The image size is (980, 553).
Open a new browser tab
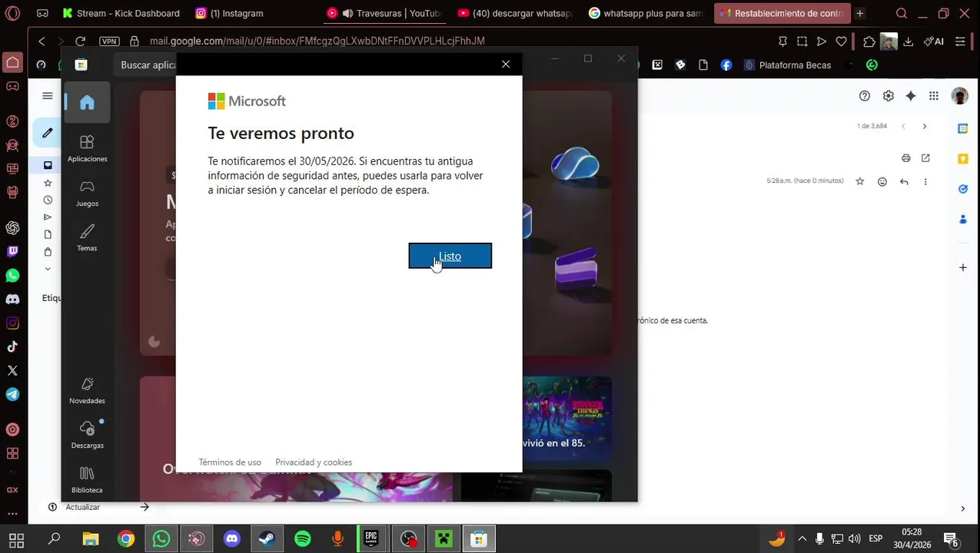[860, 13]
